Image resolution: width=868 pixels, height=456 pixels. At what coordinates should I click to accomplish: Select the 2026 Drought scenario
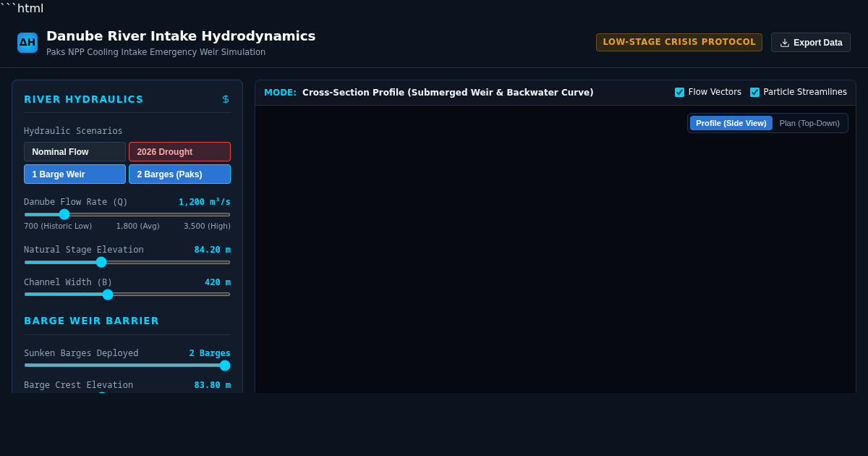pyautogui.click(x=179, y=152)
